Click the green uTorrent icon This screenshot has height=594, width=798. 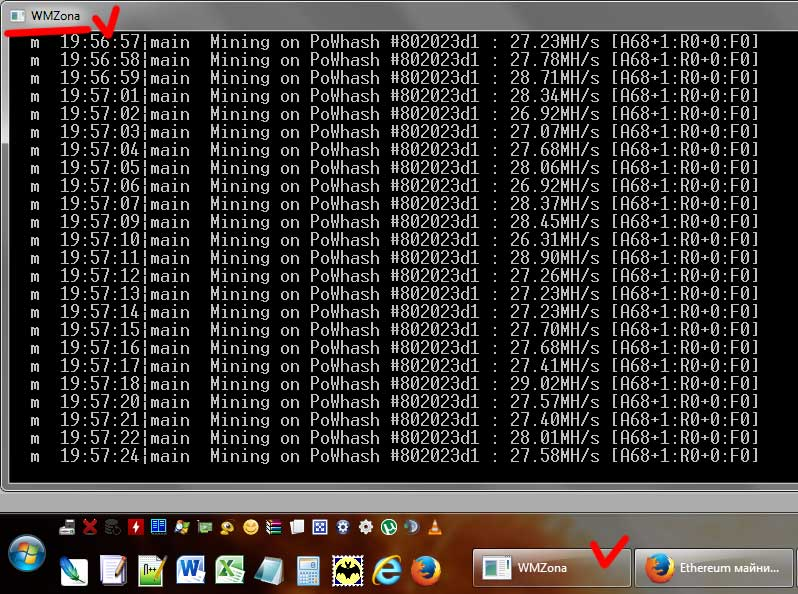coord(389,526)
